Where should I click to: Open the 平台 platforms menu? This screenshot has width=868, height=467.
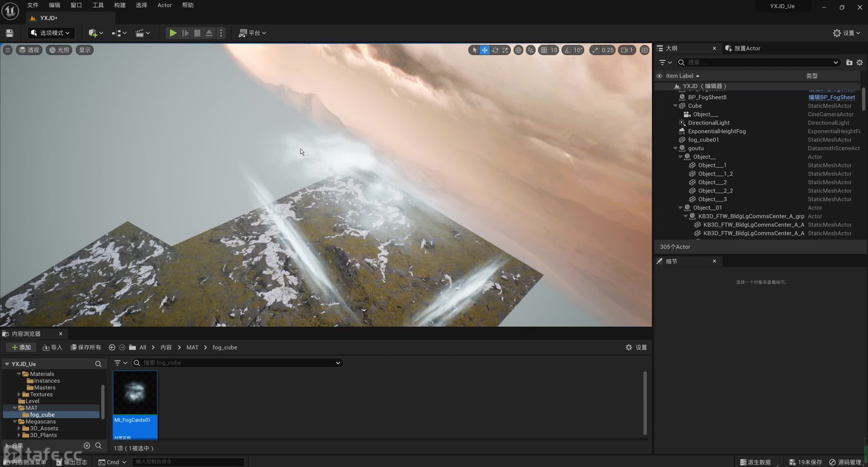pyautogui.click(x=253, y=33)
